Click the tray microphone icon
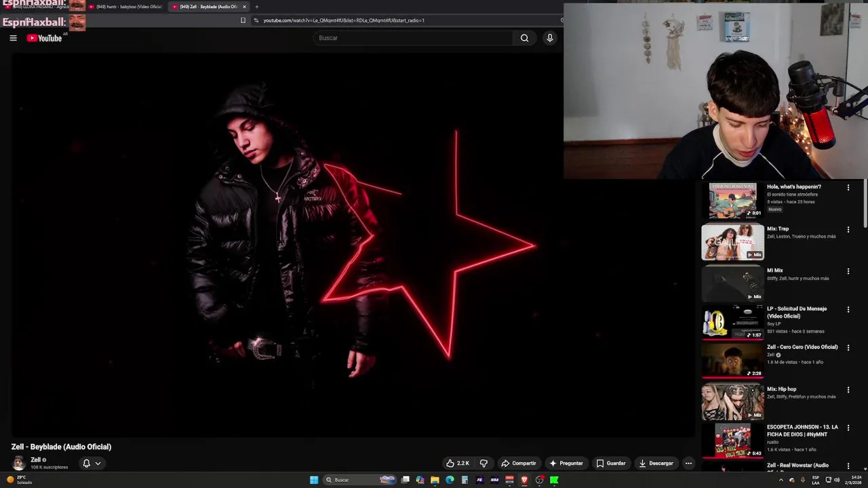The width and height of the screenshot is (868, 488). pyautogui.click(x=803, y=480)
